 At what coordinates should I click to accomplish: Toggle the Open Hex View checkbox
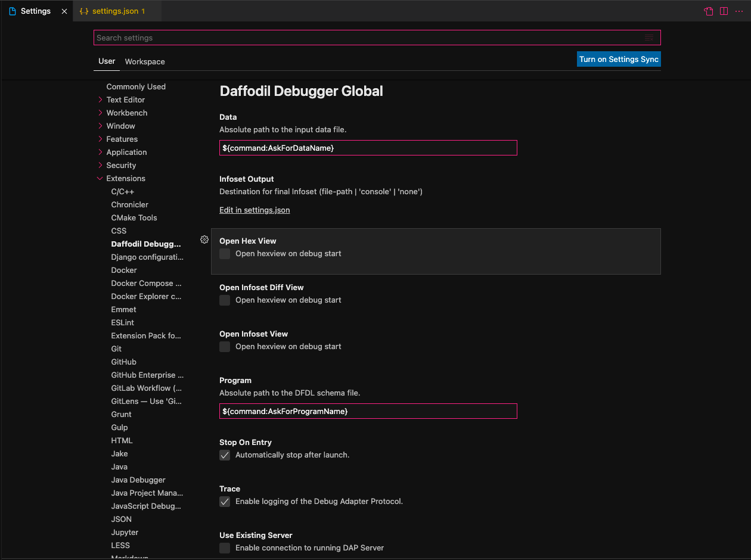(x=225, y=254)
